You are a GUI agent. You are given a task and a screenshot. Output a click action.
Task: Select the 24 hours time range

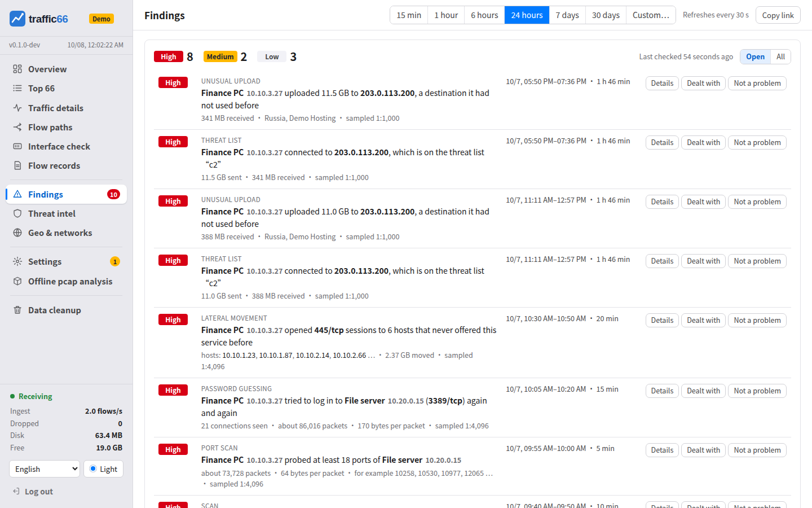click(x=527, y=15)
